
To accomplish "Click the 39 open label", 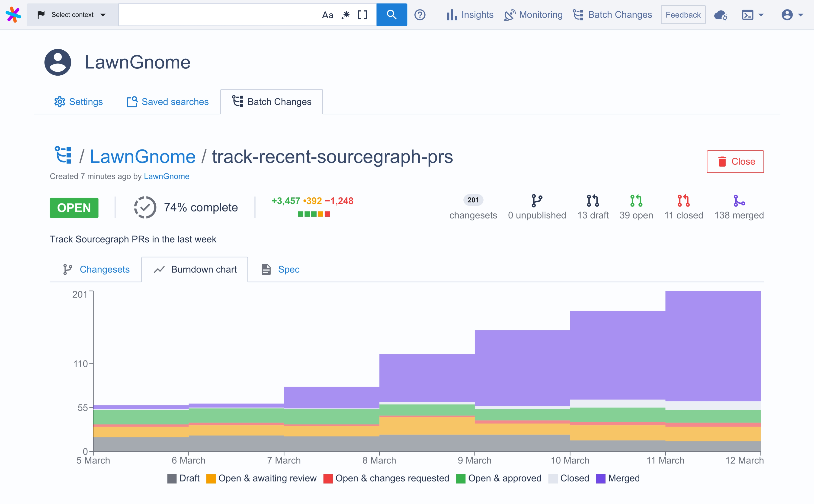I will [x=636, y=215].
